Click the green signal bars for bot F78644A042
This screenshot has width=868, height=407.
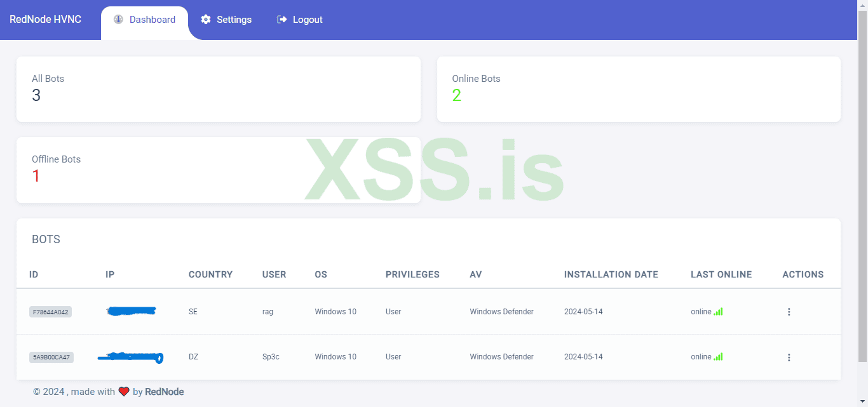718,311
